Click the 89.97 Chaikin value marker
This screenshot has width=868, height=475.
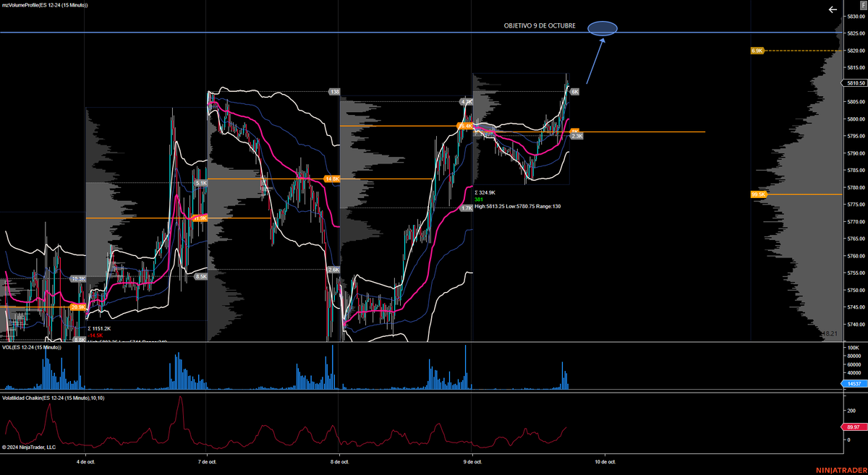pos(855,427)
